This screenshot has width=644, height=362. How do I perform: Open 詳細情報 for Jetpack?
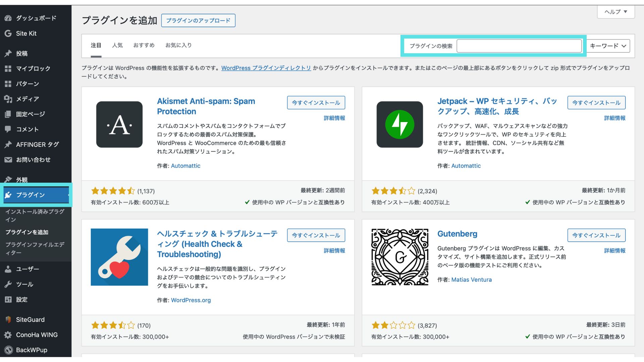615,118
